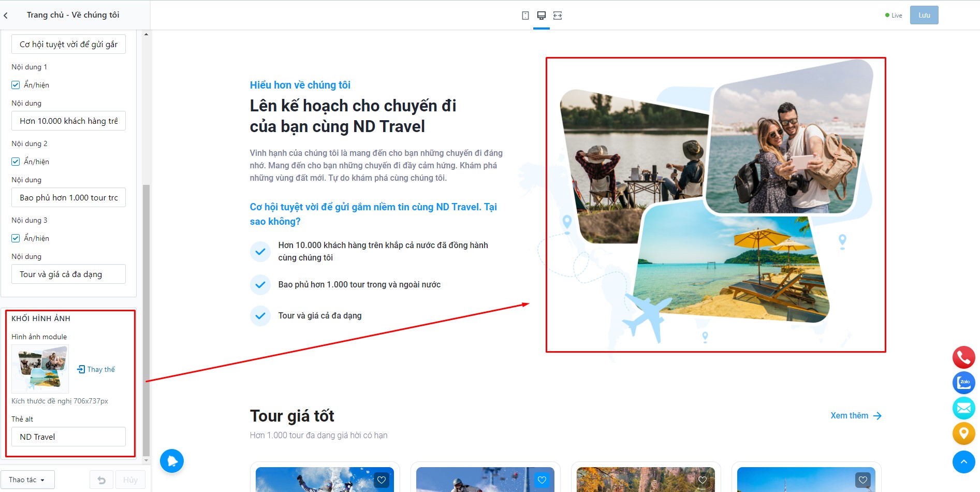
Task: Click checkmark icon beside 'Hơn 10.000 khách hàng'
Action: click(x=260, y=252)
